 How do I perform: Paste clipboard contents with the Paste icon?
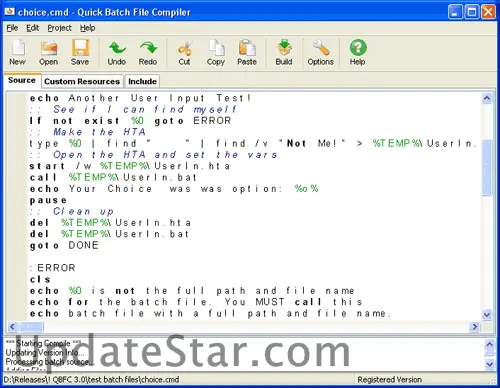click(x=247, y=53)
